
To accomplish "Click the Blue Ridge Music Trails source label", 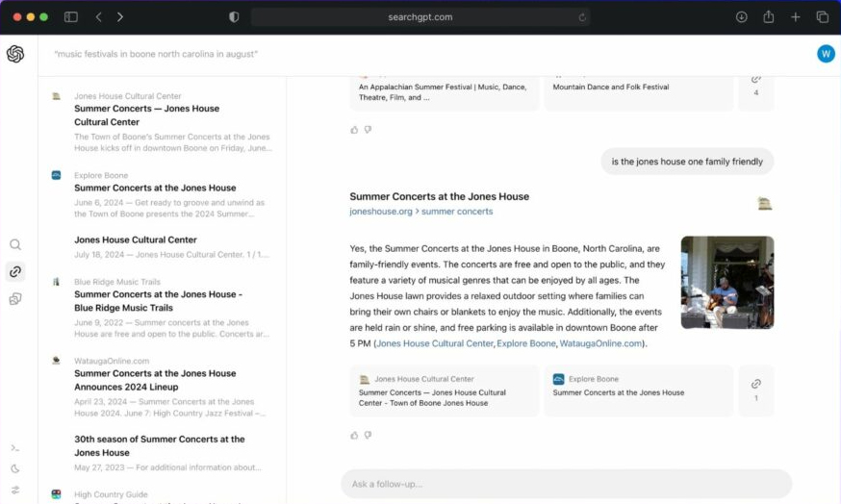I will (117, 282).
